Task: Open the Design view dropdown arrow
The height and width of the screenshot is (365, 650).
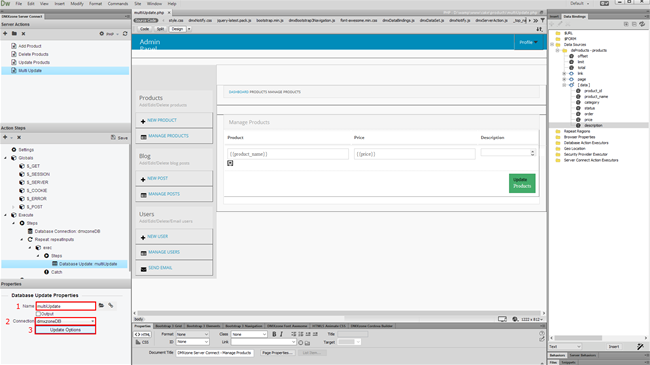Action: 189,29
